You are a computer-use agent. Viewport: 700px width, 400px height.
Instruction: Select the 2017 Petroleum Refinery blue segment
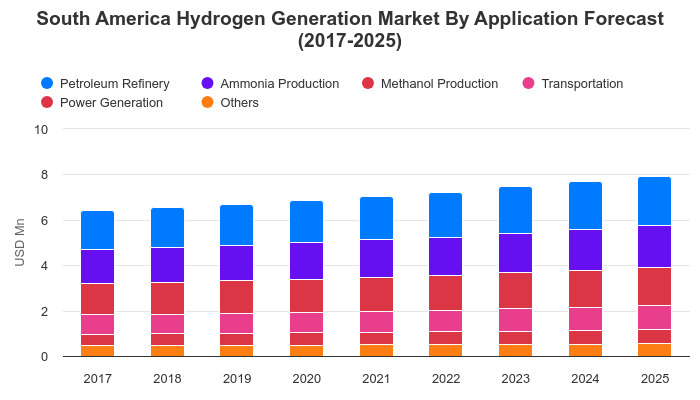(x=97, y=230)
